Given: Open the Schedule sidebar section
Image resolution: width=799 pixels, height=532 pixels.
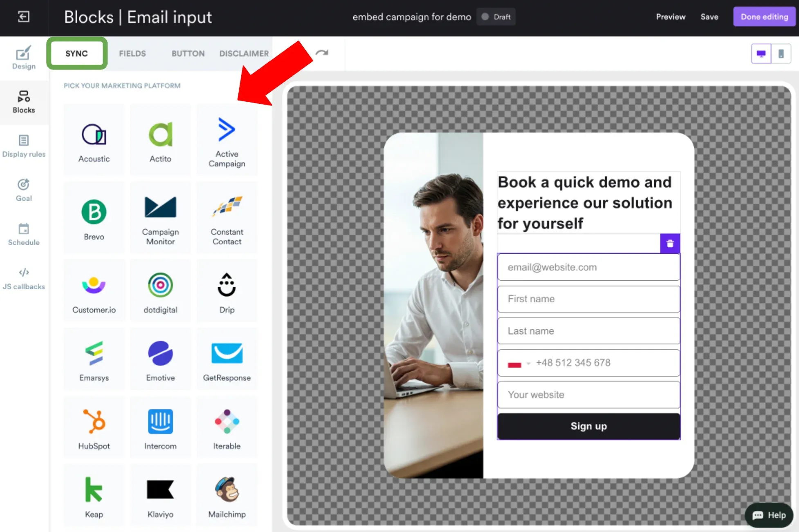Looking at the screenshot, I should coord(24,235).
